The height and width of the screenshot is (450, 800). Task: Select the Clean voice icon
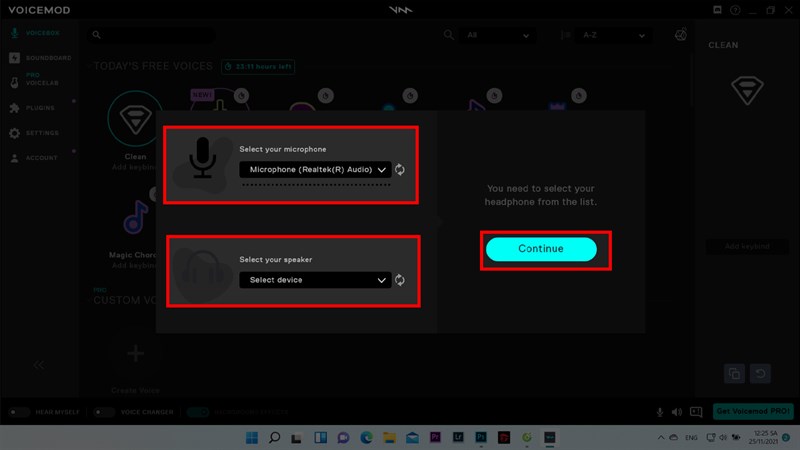pyautogui.click(x=135, y=119)
